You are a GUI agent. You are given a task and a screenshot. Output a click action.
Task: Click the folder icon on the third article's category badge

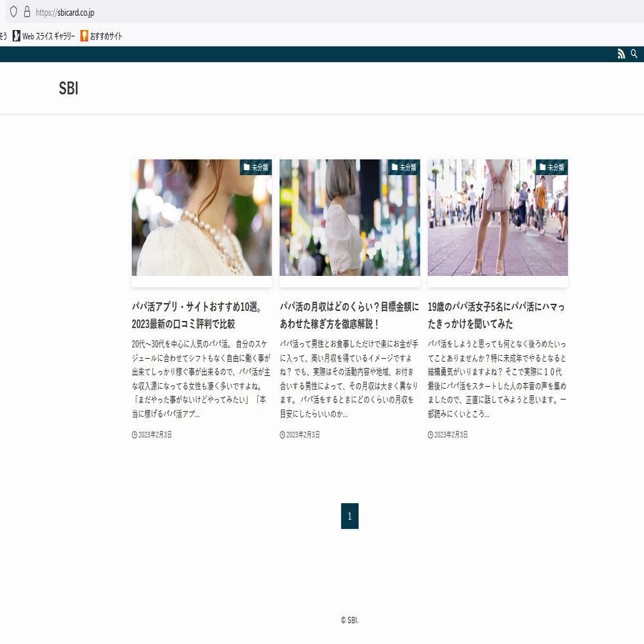point(543,166)
